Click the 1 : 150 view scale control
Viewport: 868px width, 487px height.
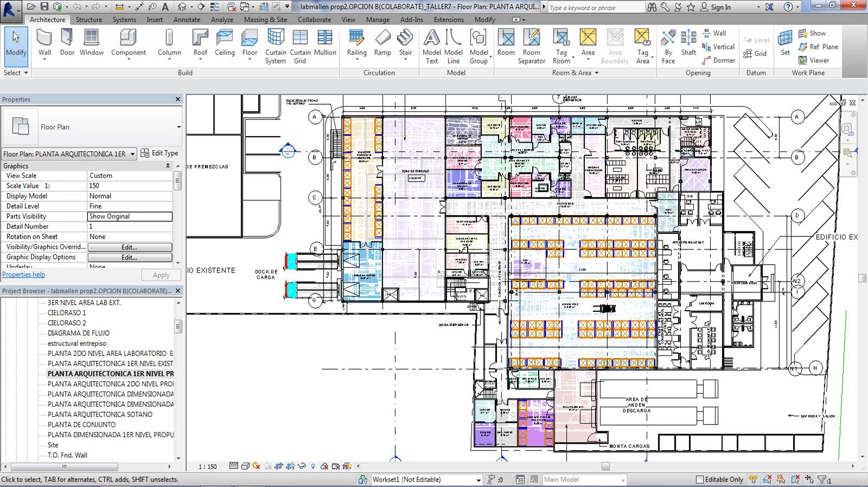208,466
